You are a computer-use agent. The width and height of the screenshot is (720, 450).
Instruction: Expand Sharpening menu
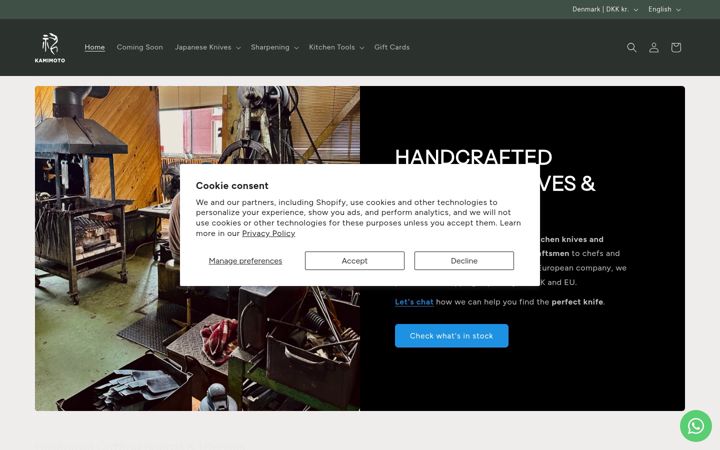(275, 47)
